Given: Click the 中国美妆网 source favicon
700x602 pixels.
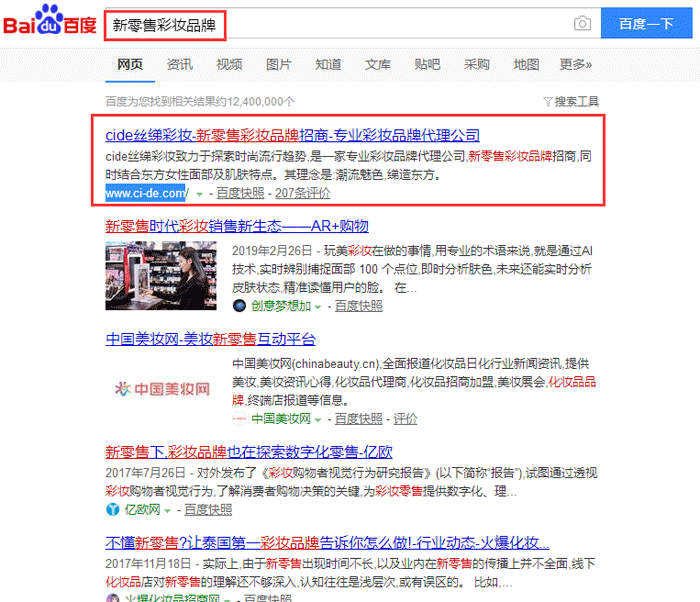Looking at the screenshot, I should (x=239, y=419).
